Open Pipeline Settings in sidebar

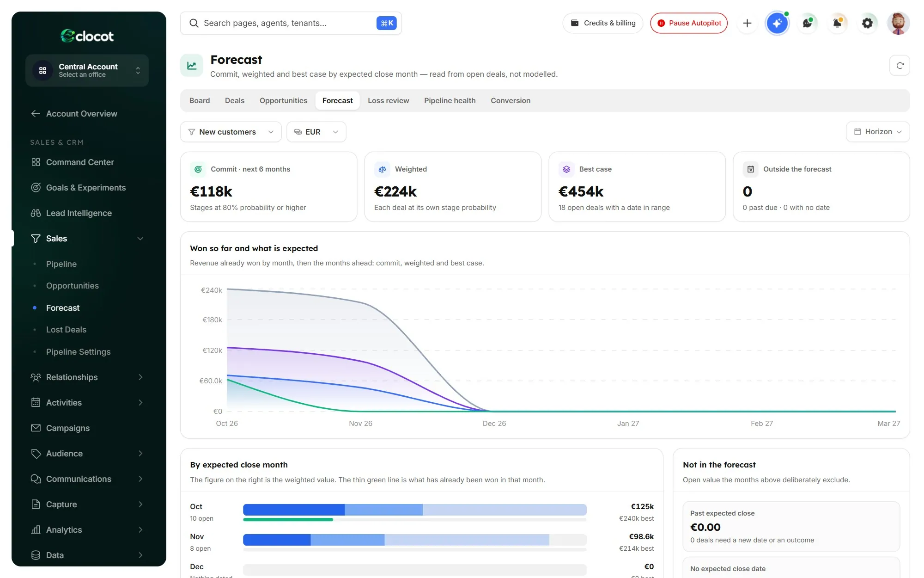tap(78, 352)
